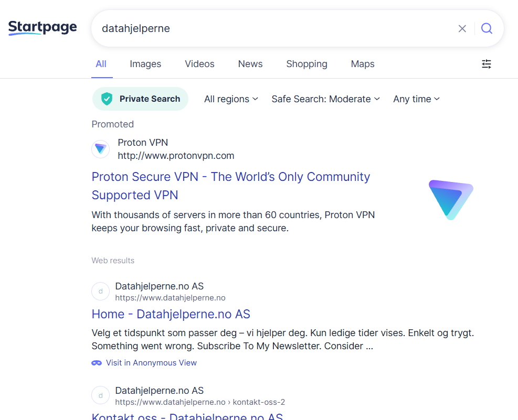Open the Proton Secure VPN ad headline

pyautogui.click(x=230, y=186)
